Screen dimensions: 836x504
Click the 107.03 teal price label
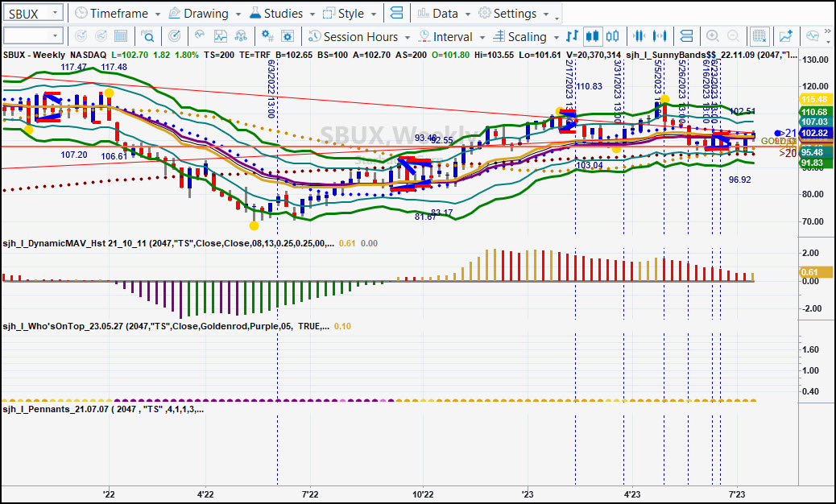tap(815, 122)
